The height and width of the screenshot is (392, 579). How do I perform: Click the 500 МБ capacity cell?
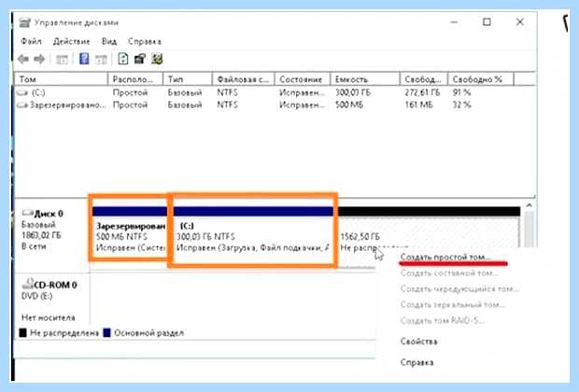tap(349, 105)
